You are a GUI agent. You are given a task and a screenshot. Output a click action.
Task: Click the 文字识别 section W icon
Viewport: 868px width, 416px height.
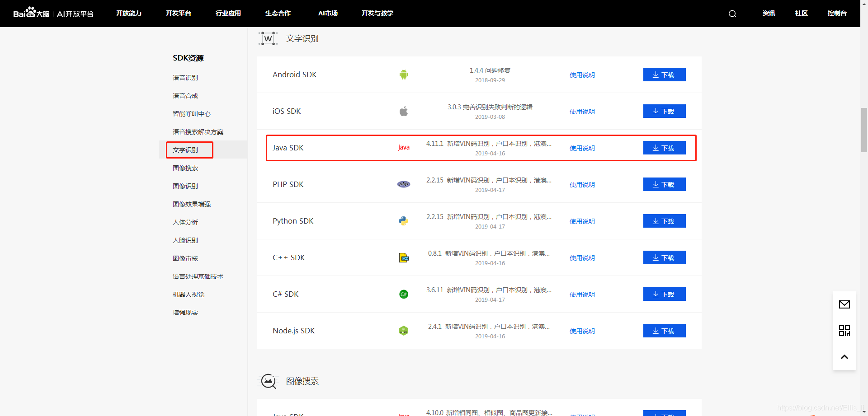(x=268, y=38)
